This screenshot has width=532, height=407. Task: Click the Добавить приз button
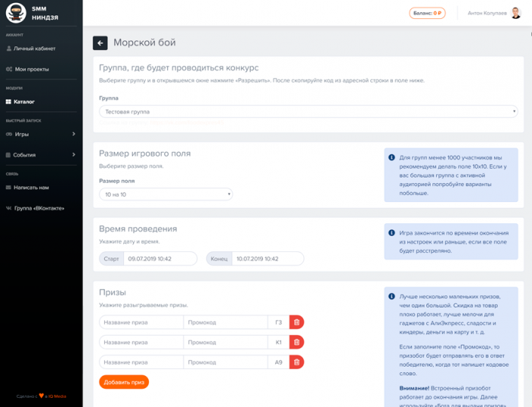(x=124, y=382)
